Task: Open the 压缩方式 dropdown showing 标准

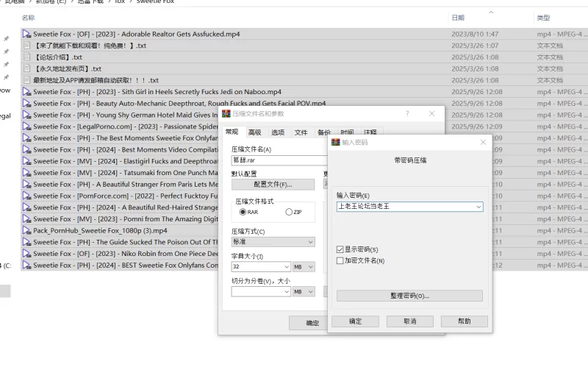Action: pos(273,242)
